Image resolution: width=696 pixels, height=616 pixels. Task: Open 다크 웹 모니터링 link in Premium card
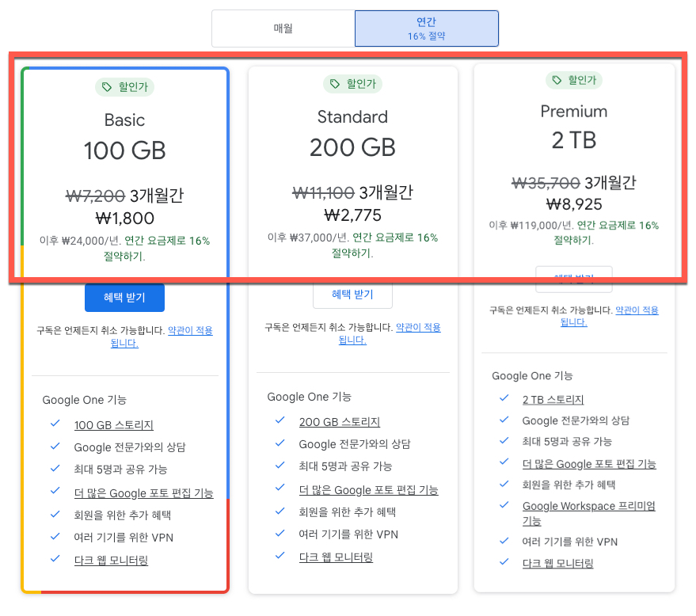point(558,563)
